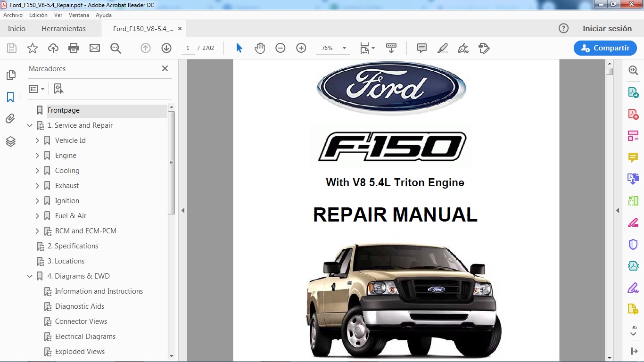Click the stamp tool icon in toolbar
This screenshot has width=644, height=362.
tap(484, 48)
